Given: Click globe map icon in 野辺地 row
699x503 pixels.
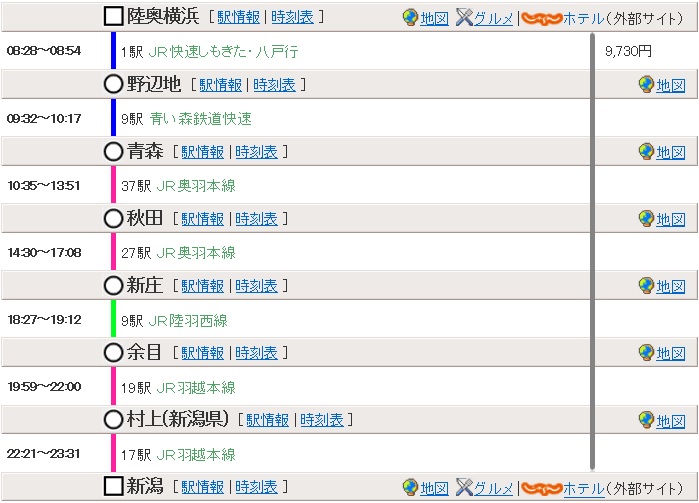Looking at the screenshot, I should 646,84.
